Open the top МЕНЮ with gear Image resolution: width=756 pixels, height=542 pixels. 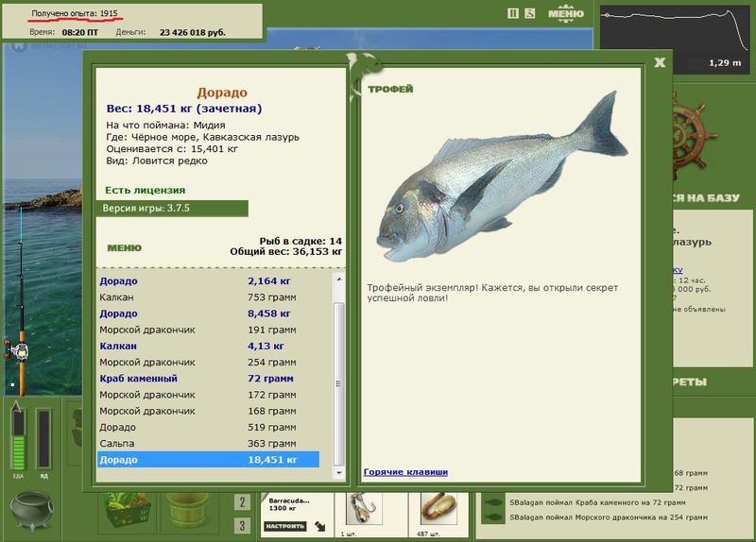565,14
